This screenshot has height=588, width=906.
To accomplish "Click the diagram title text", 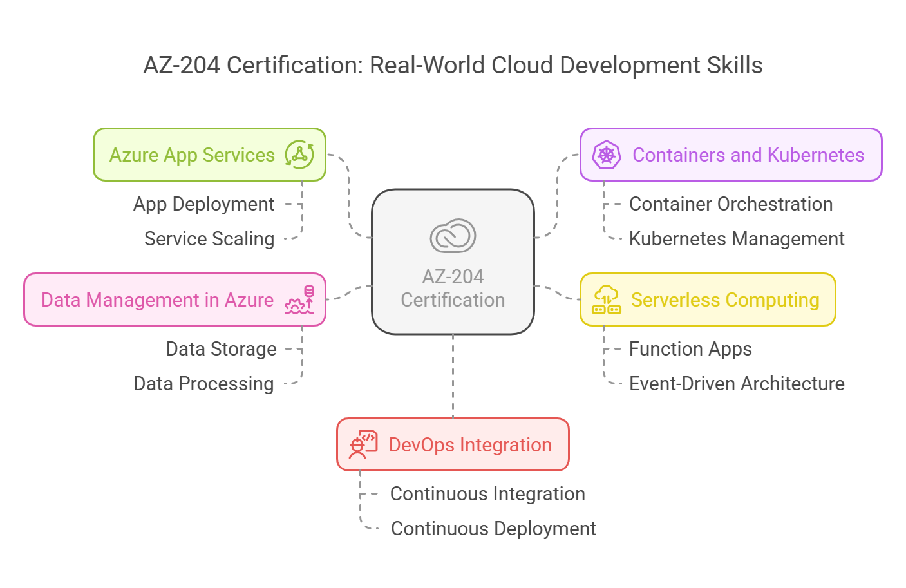I will pyautogui.click(x=453, y=66).
